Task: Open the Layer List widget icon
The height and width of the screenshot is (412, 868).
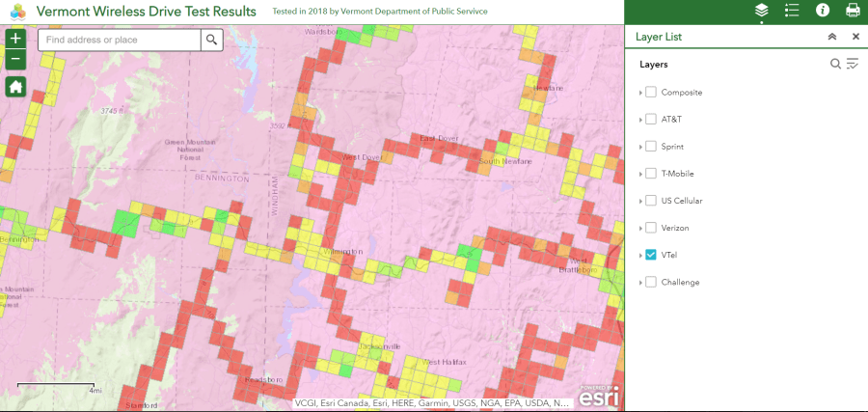Action: click(x=762, y=11)
